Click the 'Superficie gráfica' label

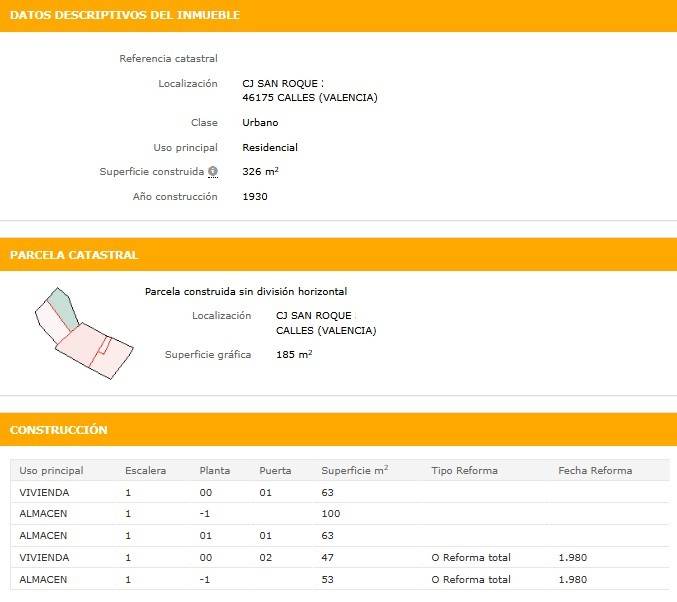pyautogui.click(x=208, y=355)
